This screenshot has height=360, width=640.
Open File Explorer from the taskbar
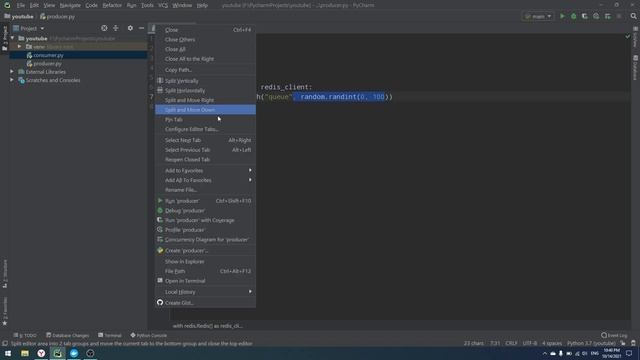click(24, 353)
